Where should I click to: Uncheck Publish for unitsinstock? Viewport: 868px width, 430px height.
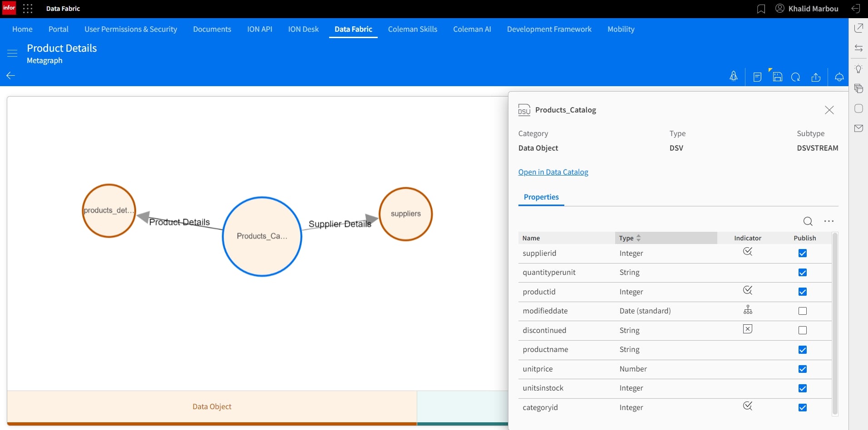click(803, 388)
